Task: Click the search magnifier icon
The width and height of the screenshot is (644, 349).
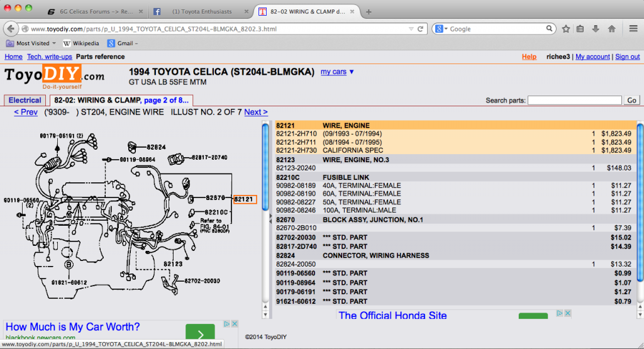Action: coord(549,29)
